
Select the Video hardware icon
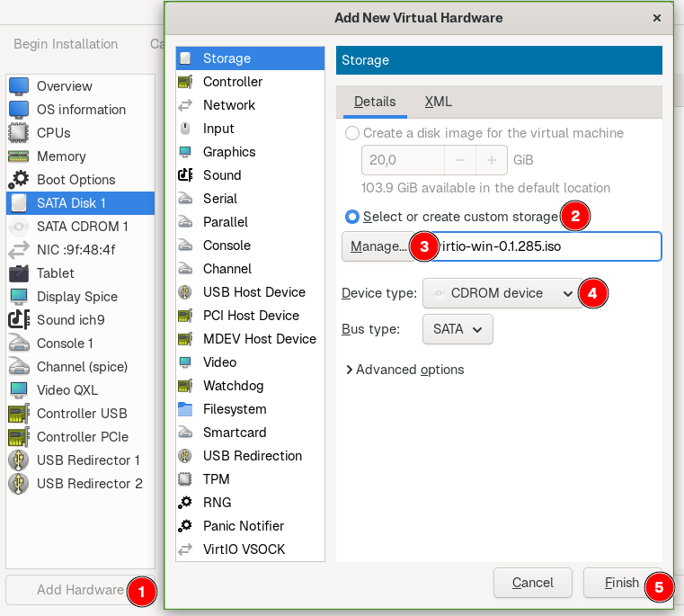[x=185, y=362]
